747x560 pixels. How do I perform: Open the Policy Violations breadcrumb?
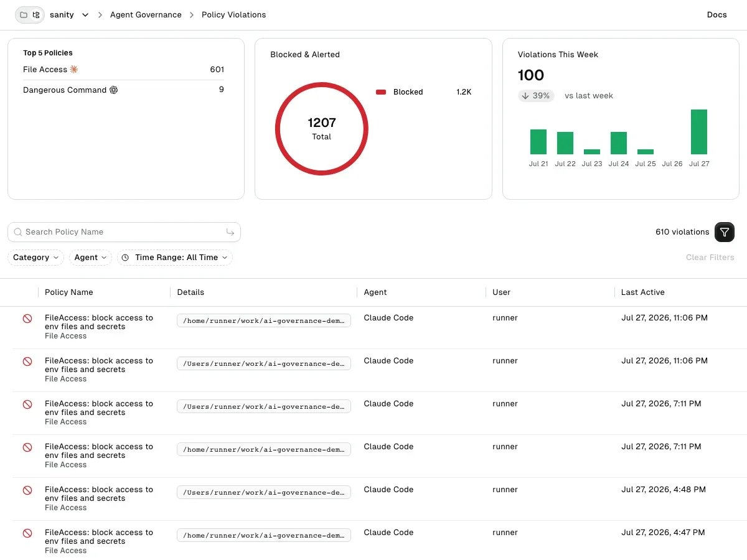pyautogui.click(x=233, y=15)
